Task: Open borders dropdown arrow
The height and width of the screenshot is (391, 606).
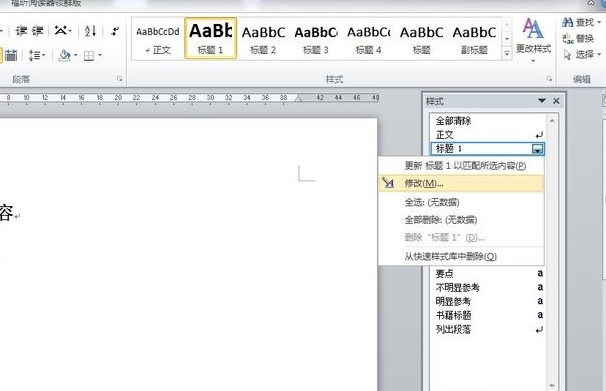Action: point(100,56)
